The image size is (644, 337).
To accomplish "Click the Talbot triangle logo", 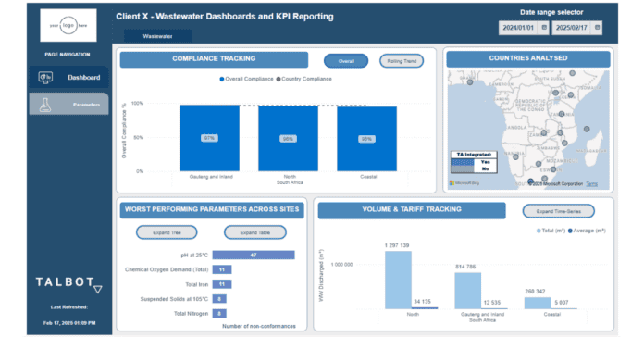I will point(98,290).
